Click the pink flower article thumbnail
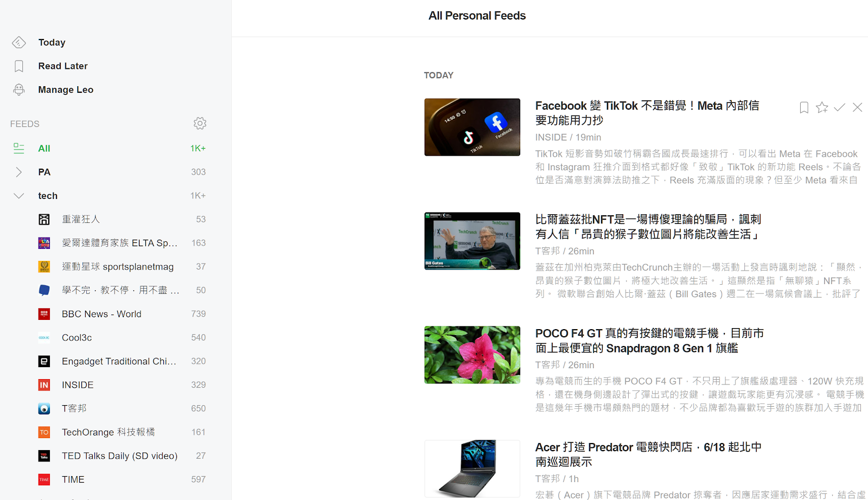868x500 pixels. tap(472, 355)
